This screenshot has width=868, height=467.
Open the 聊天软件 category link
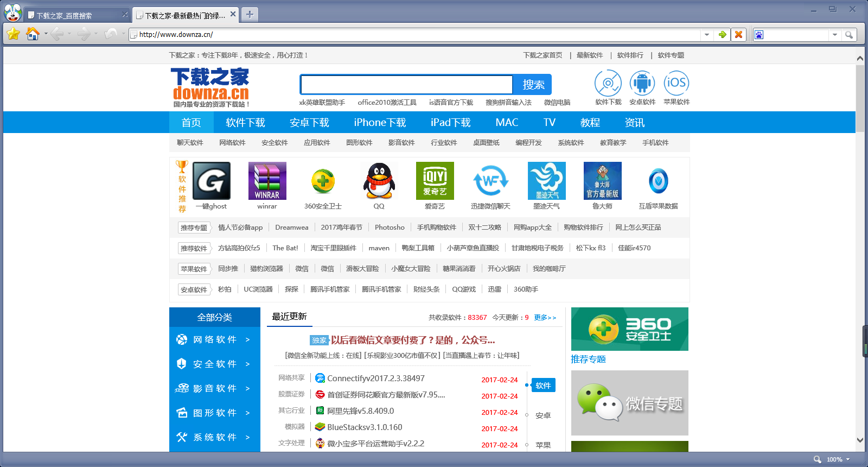coord(190,143)
